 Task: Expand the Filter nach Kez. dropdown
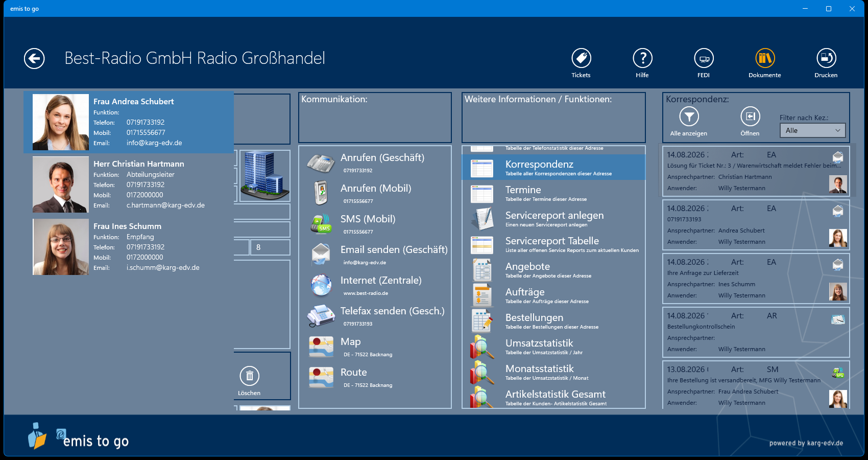[x=812, y=130]
